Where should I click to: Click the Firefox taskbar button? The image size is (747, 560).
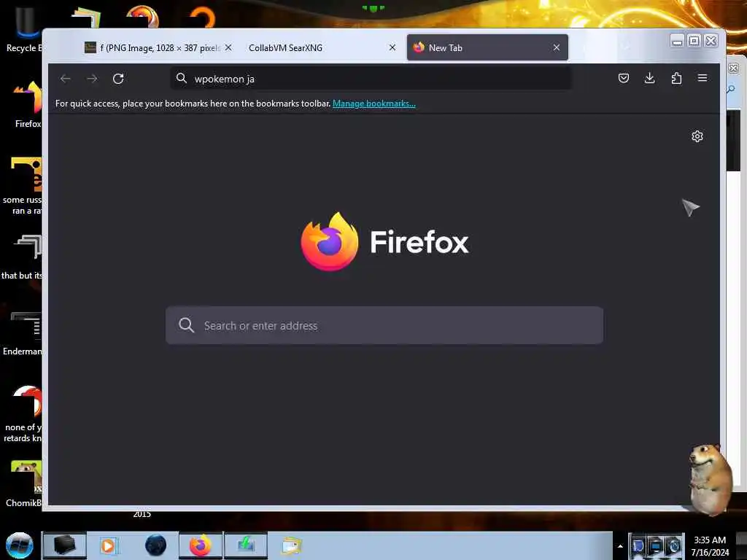[201, 545]
